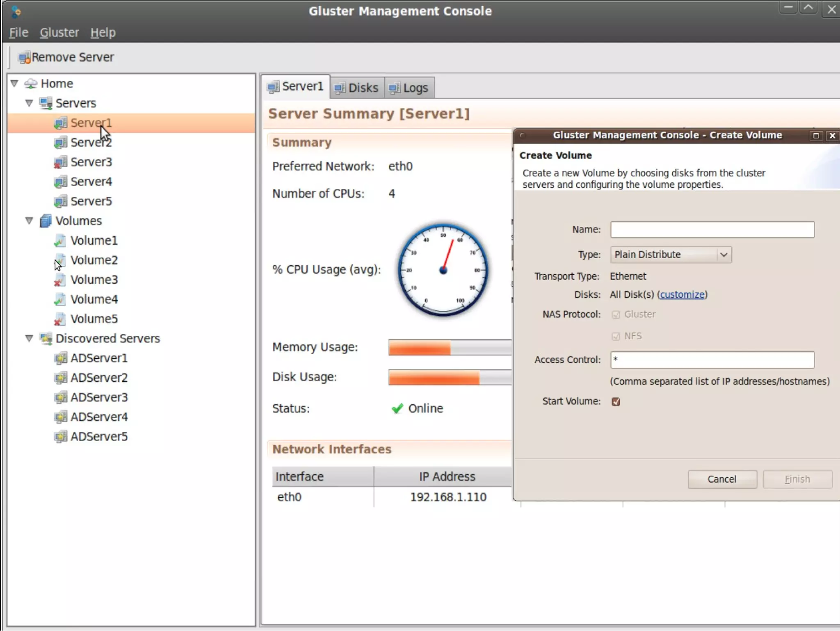This screenshot has height=631, width=840.
Task: Collapse the Servers tree node
Action: (29, 103)
